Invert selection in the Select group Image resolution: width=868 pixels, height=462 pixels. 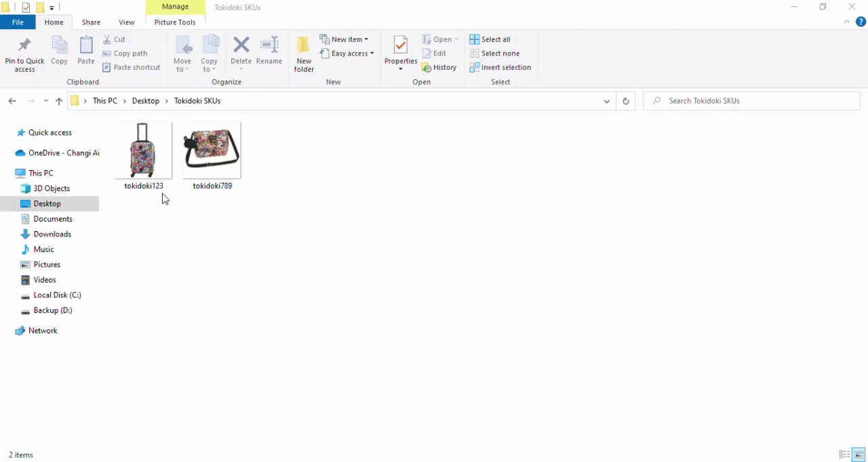[x=500, y=68]
